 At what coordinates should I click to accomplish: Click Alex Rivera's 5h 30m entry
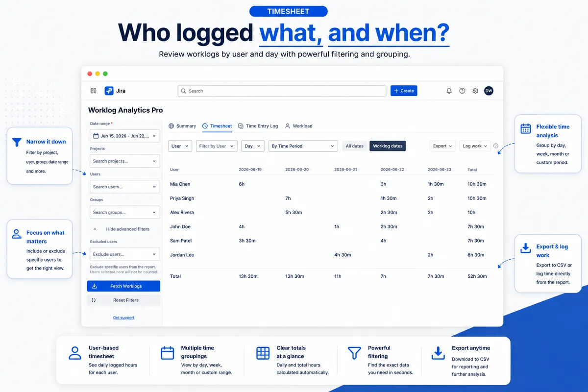(x=294, y=213)
